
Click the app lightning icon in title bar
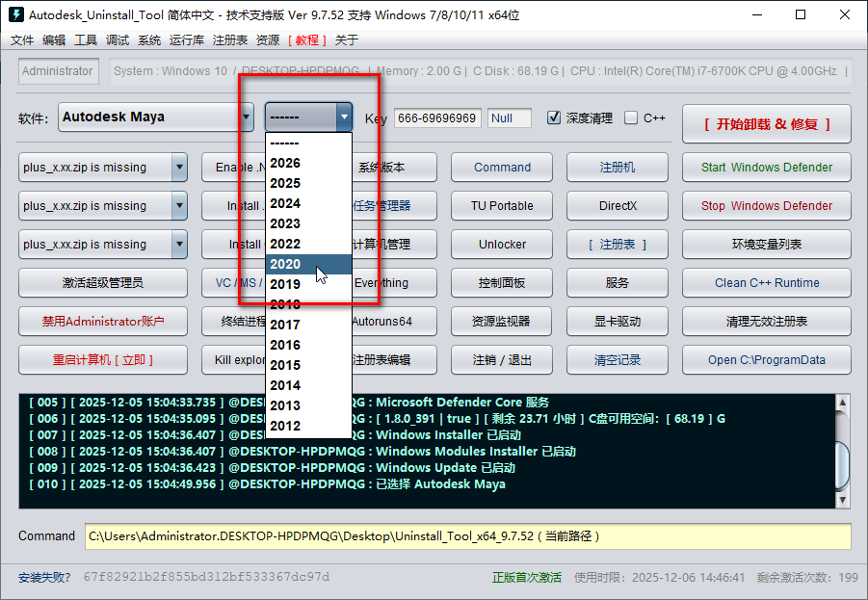tap(16, 14)
